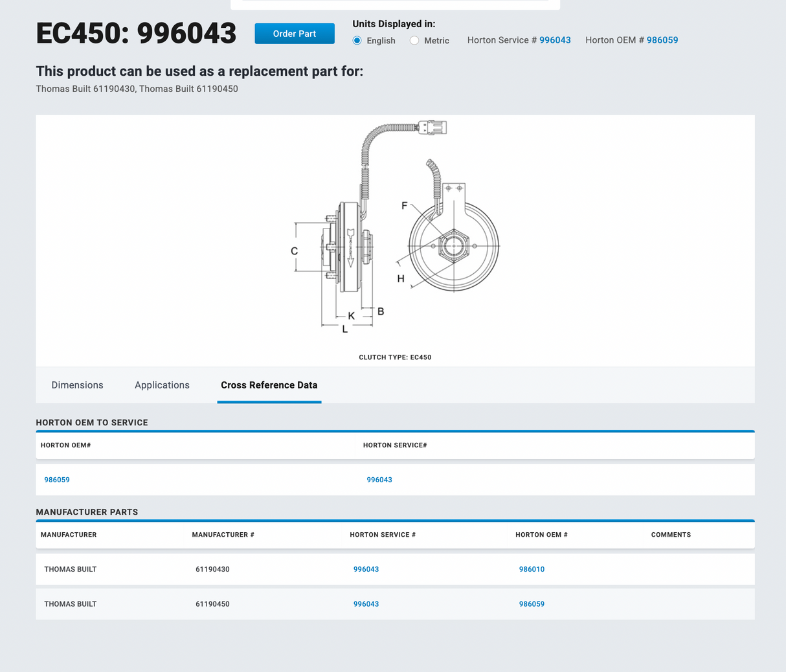This screenshot has width=786, height=672.
Task: Open service link 996043 in the 61190450 row
Action: point(366,604)
